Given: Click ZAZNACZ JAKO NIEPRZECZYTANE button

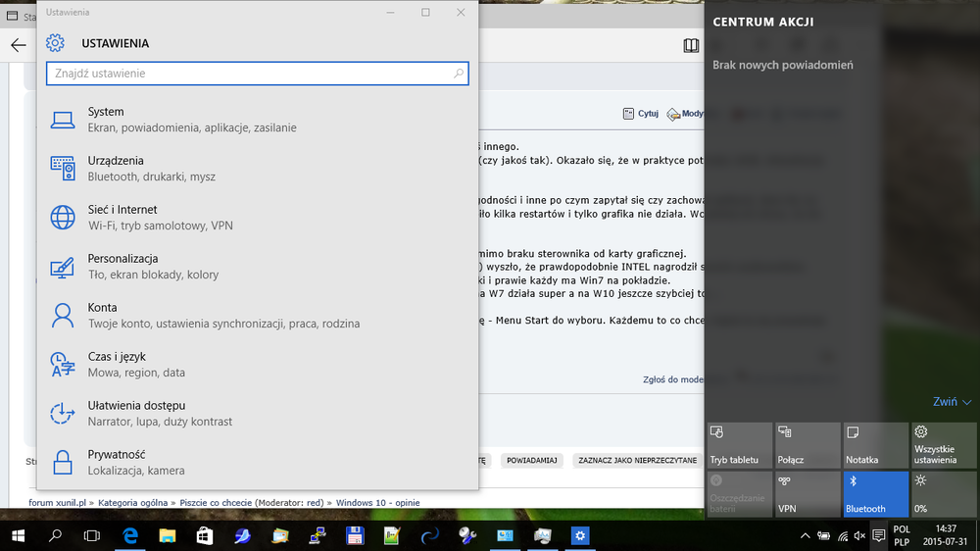Looking at the screenshot, I should pos(638,461).
